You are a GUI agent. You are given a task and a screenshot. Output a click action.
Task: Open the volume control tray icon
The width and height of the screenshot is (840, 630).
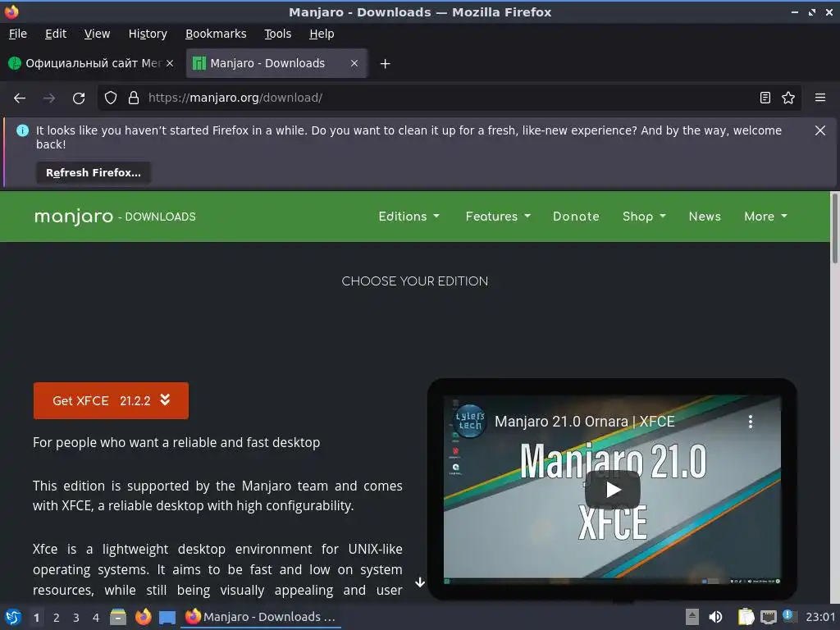715,617
